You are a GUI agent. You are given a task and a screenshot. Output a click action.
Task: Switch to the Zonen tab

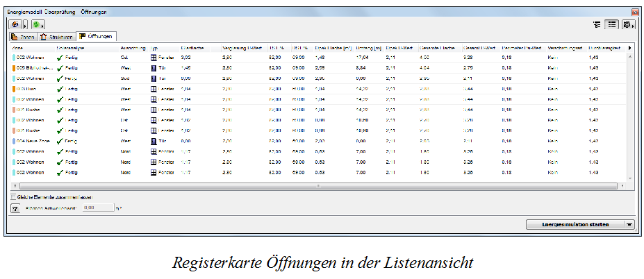pos(24,37)
